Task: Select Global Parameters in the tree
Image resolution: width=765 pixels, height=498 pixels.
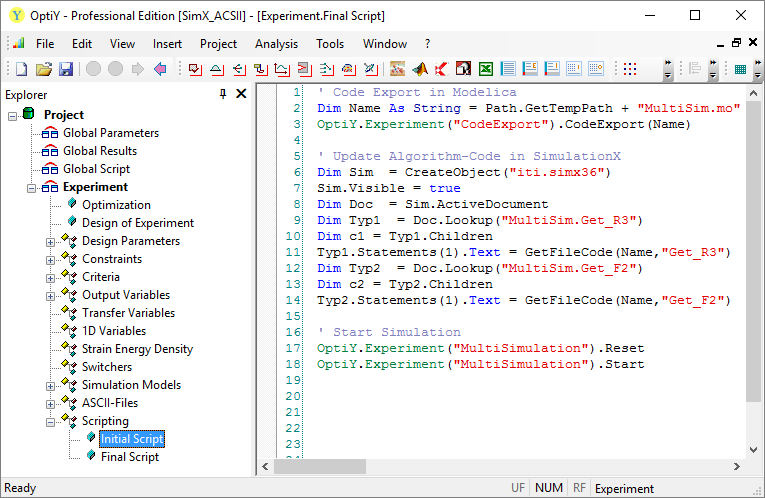Action: pyautogui.click(x=111, y=133)
